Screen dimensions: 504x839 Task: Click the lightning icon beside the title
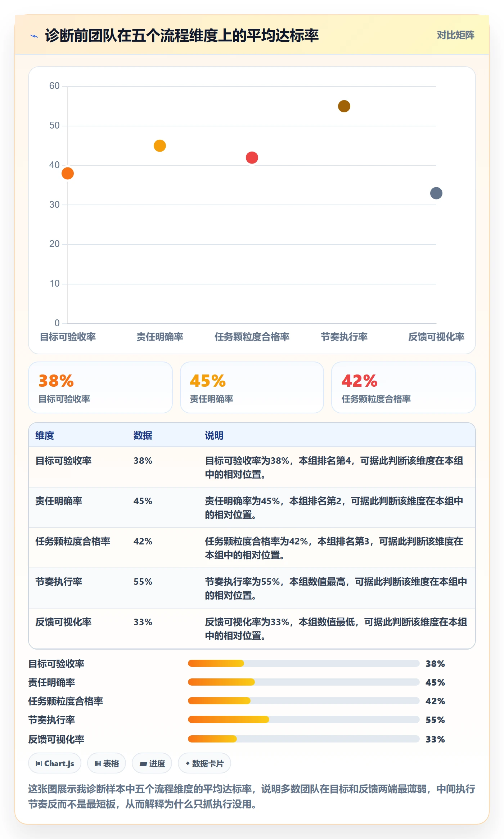[34, 36]
